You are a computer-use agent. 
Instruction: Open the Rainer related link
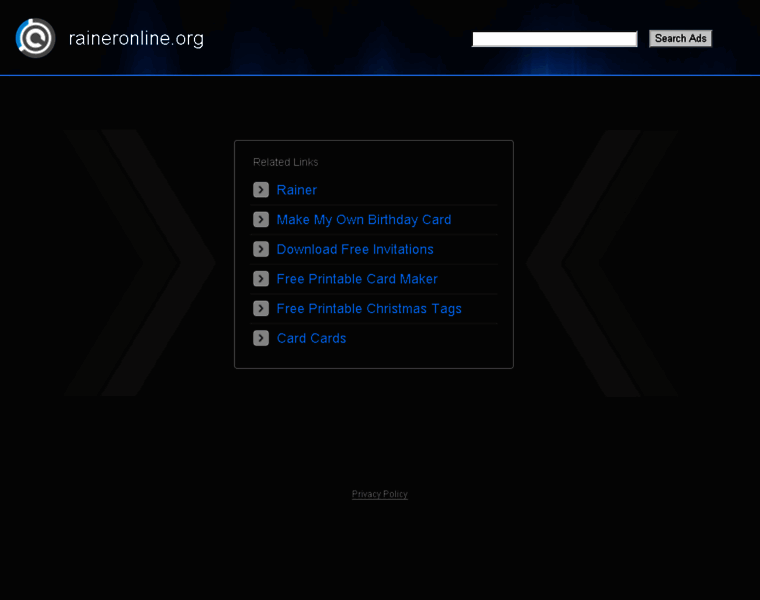pyautogui.click(x=297, y=190)
